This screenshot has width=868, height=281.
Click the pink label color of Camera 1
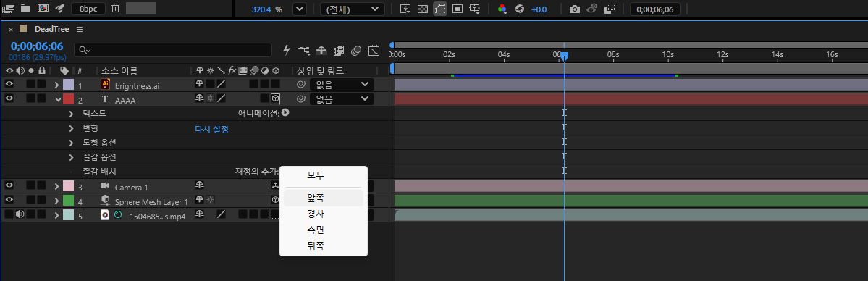(68, 185)
